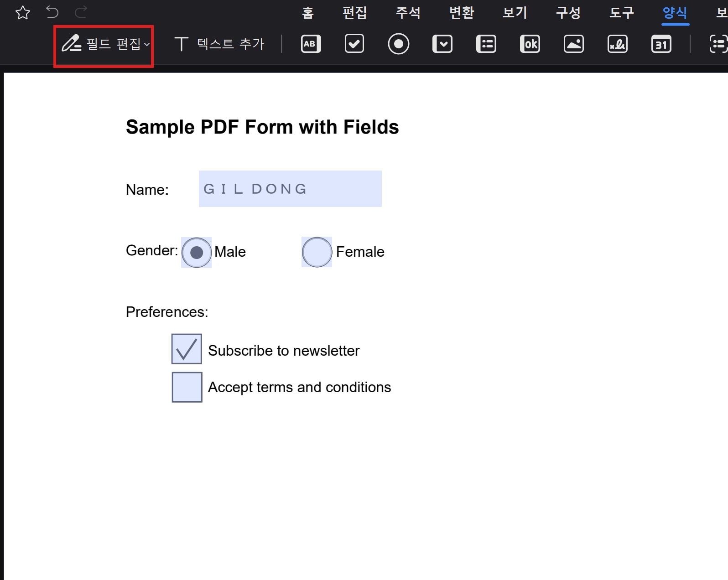
Task: Undo the last action
Action: pos(52,12)
